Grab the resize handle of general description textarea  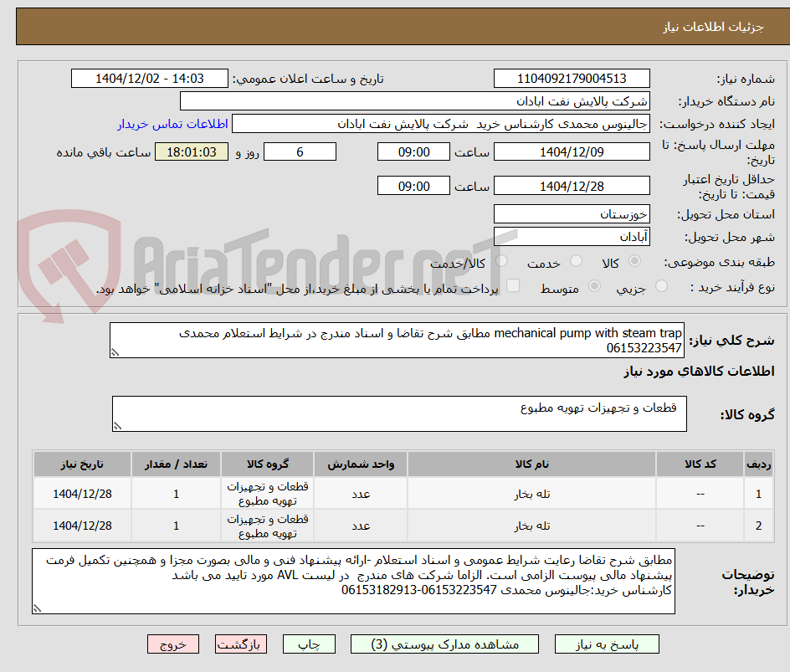coord(115,353)
